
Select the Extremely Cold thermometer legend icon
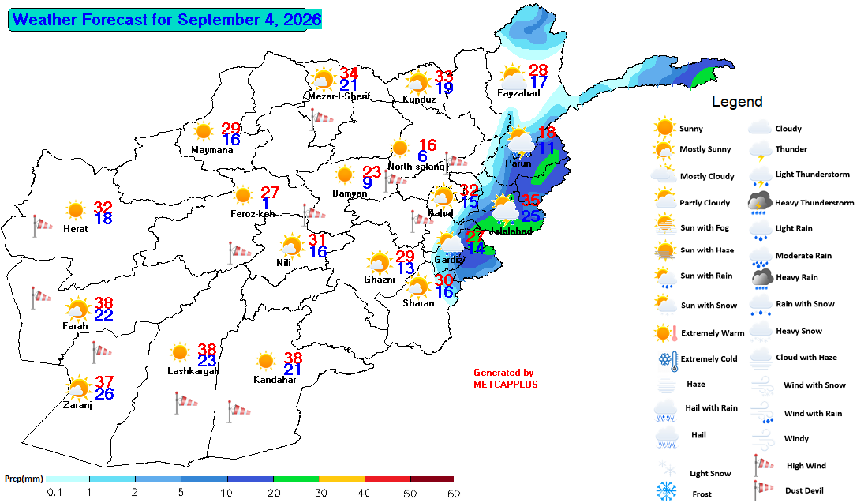tap(668, 361)
